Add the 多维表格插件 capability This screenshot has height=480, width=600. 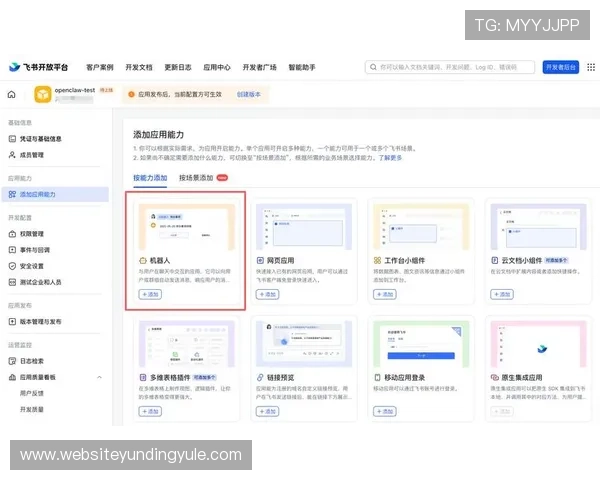(x=150, y=411)
